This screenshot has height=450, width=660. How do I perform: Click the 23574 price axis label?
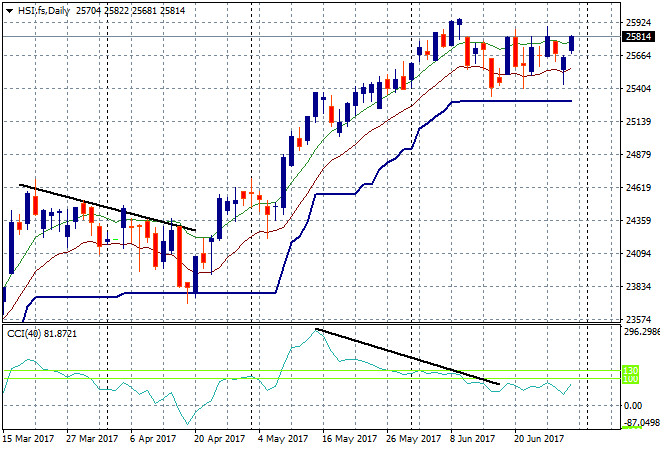tap(638, 320)
